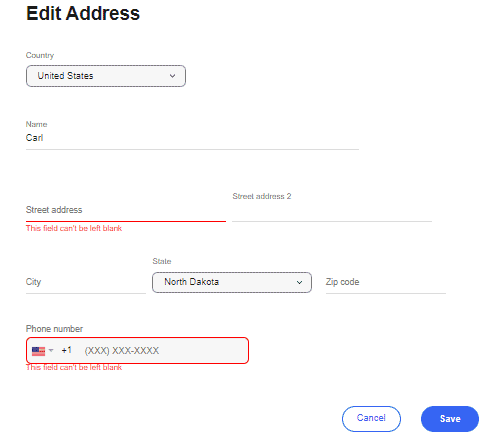Screen dimensions: 489x440
Task: Click the +1 country code text
Action: [67, 350]
